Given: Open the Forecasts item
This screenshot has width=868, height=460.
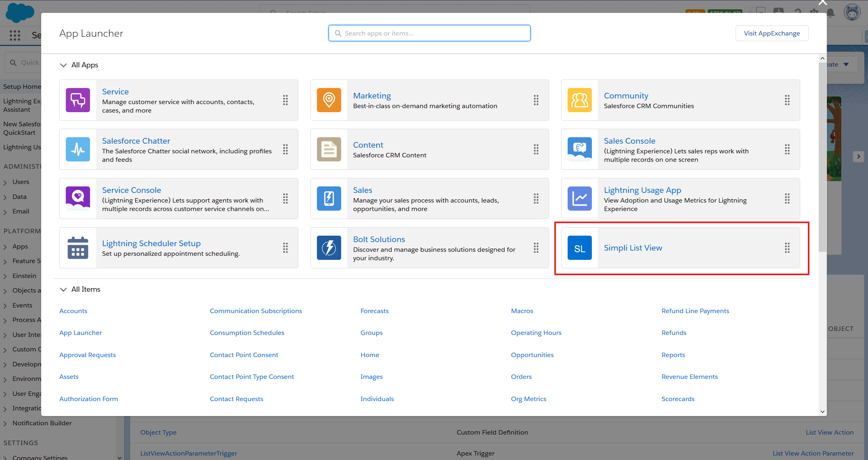Looking at the screenshot, I should 374,311.
